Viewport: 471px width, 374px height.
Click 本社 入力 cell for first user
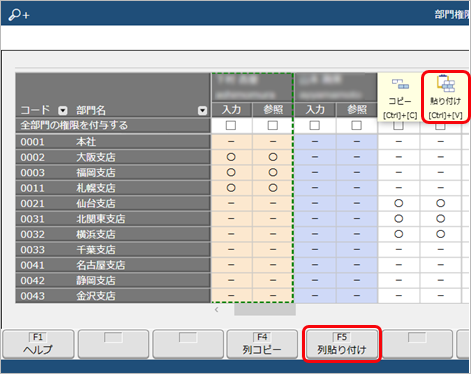pyautogui.click(x=231, y=142)
